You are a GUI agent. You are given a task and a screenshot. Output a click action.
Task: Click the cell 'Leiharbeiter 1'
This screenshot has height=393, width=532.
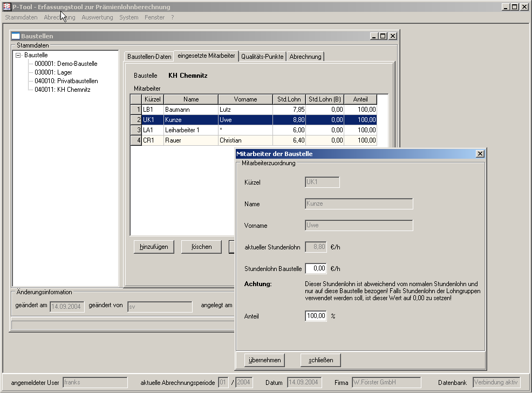tap(190, 130)
